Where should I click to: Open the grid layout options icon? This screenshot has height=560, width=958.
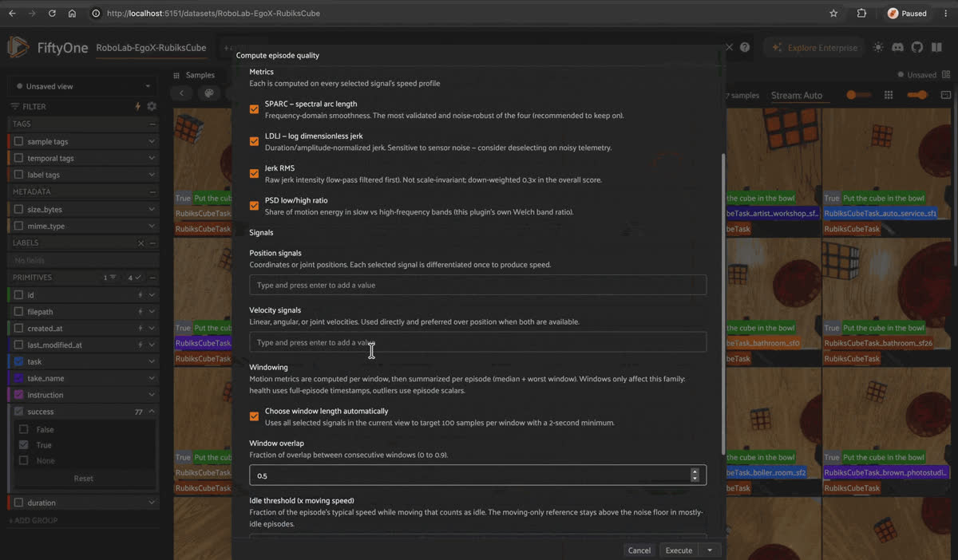click(x=889, y=95)
